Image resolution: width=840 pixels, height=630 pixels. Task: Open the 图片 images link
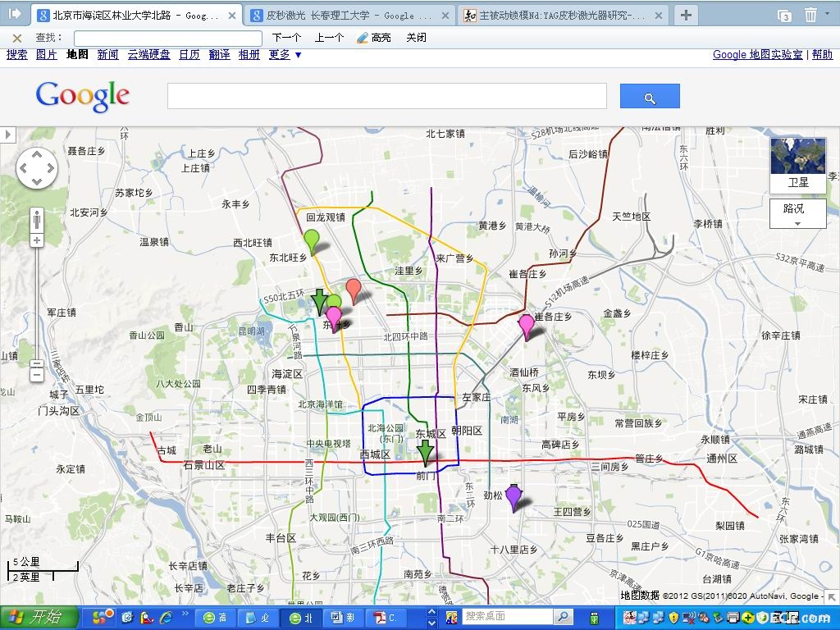[46, 55]
